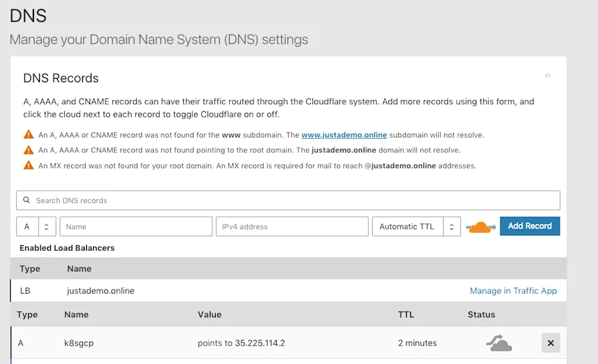The width and height of the screenshot is (598, 364).
Task: Toggle grey cloud status for k8sgcp record
Action: pos(499,343)
